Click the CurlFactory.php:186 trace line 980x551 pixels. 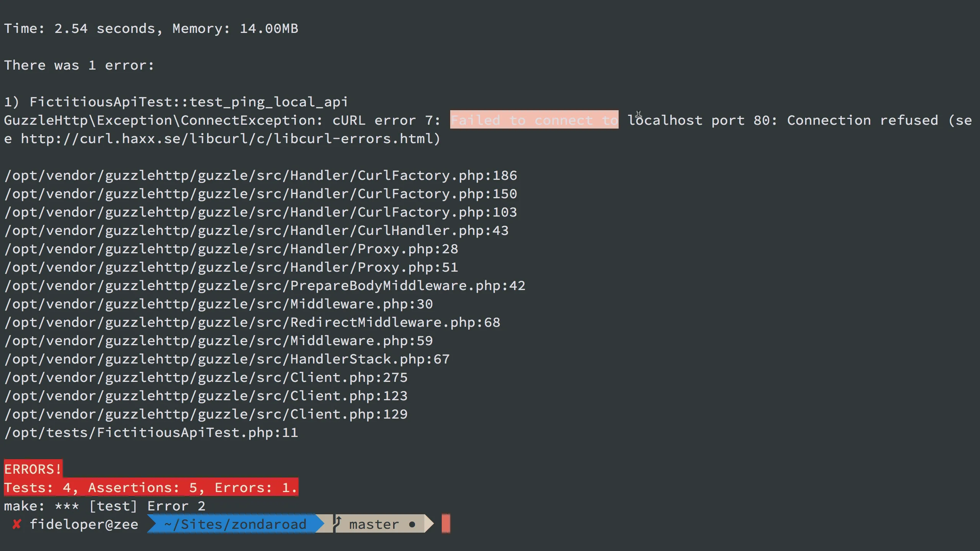click(x=260, y=176)
